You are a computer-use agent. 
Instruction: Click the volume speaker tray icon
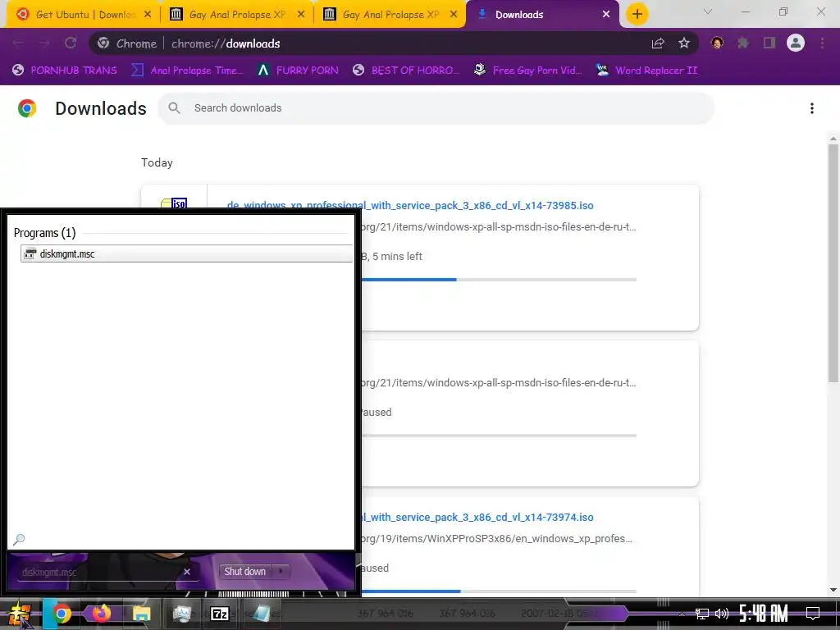(x=722, y=614)
